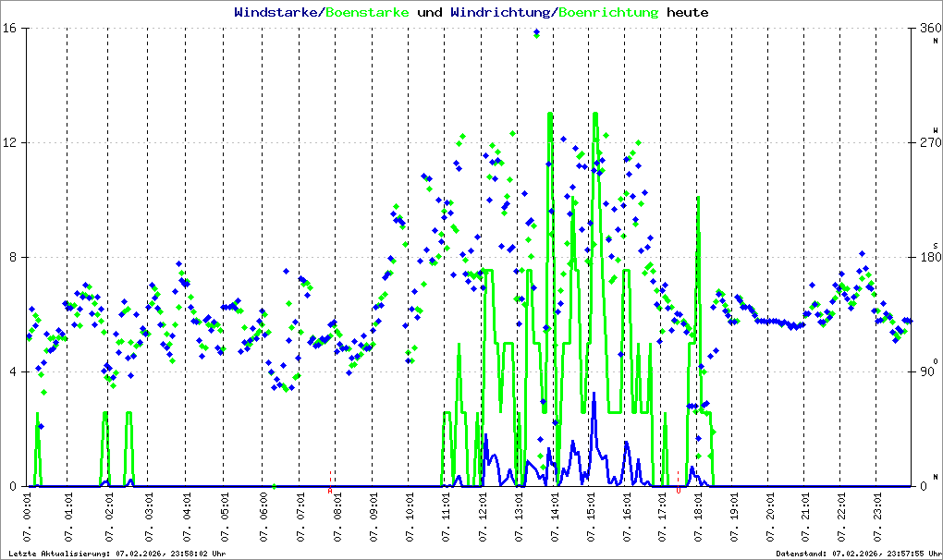
Task: Click the time label "07. 00:01"
Action: (x=28, y=517)
